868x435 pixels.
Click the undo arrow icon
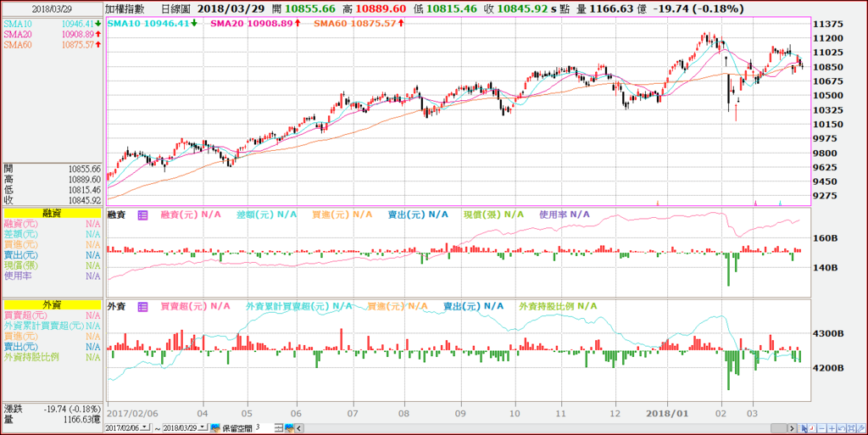842,428
